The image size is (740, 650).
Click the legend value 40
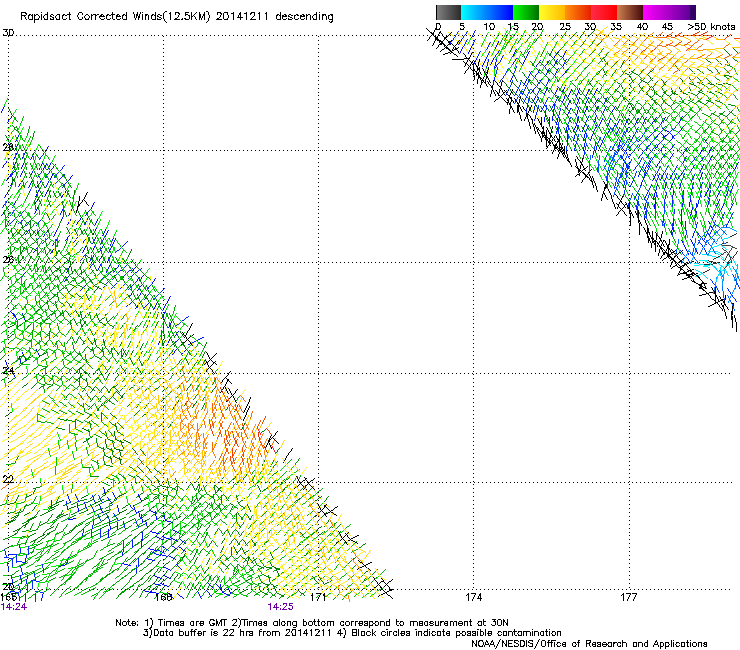click(x=642, y=27)
